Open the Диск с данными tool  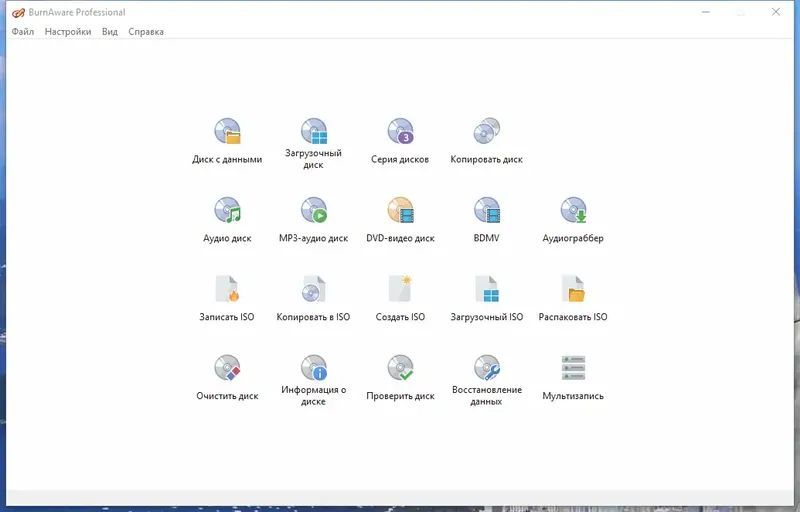tap(227, 141)
